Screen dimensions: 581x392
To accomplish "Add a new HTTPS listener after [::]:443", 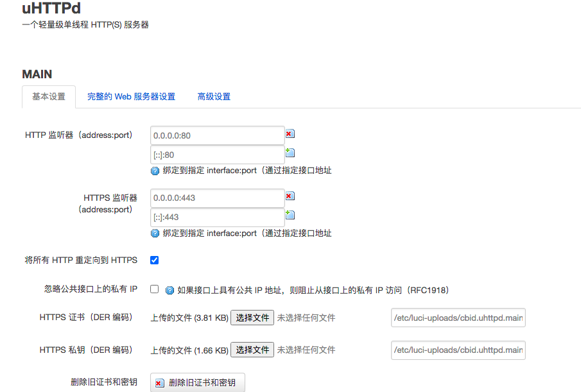I will pos(290,215).
